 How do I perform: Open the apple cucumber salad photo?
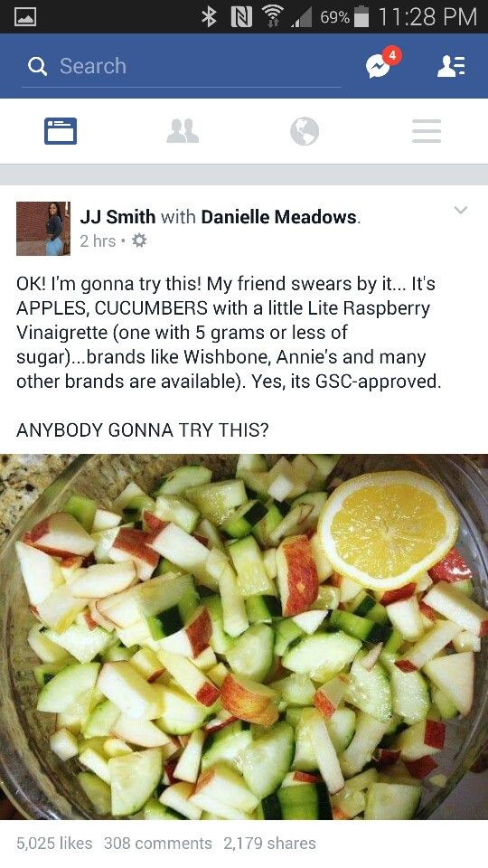pyautogui.click(x=244, y=637)
